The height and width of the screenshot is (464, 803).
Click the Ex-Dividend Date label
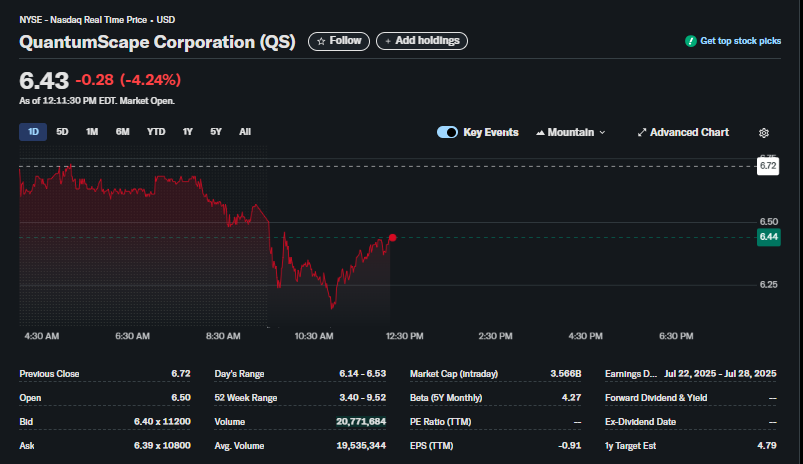coord(641,421)
